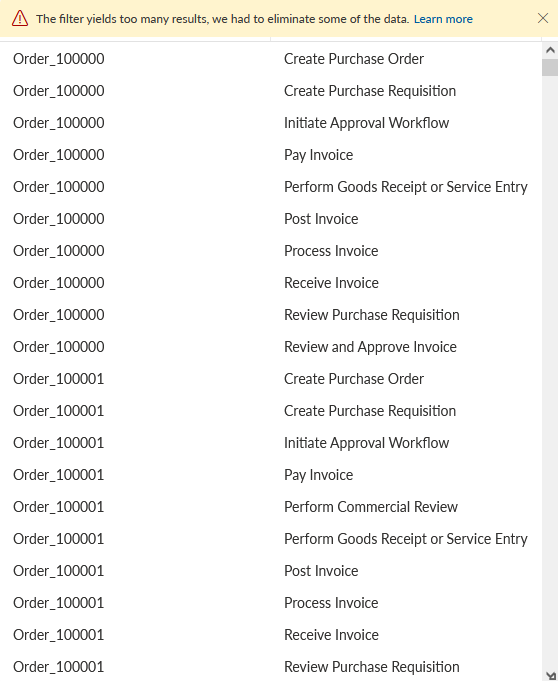
Task: Click the red warning triangle icon
Action: (20, 19)
